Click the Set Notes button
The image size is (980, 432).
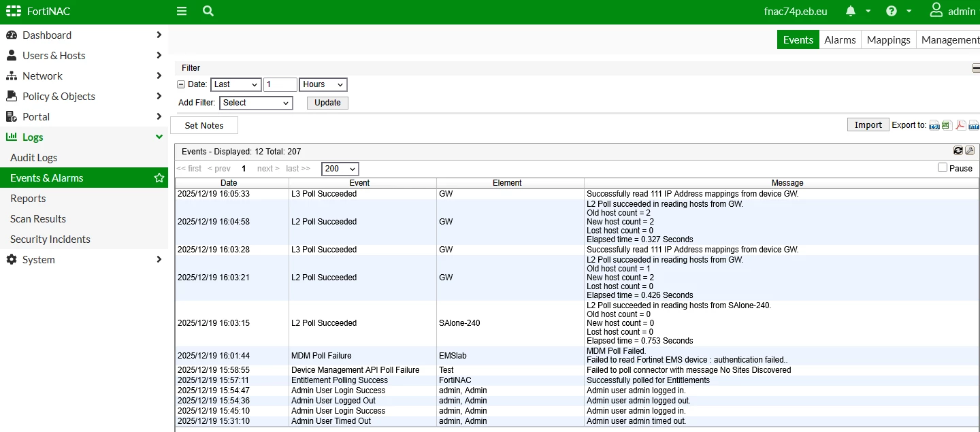click(x=204, y=125)
